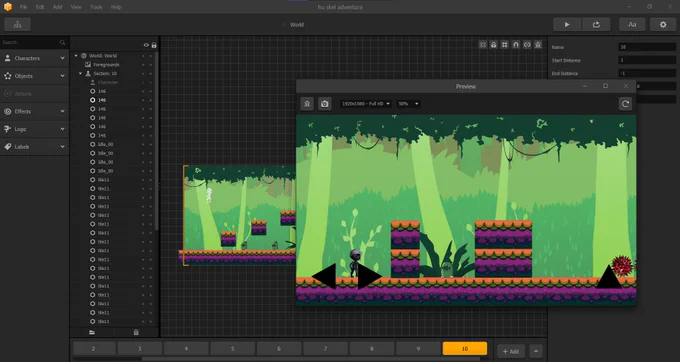
Task: Open the Help menu
Action: coord(116,7)
